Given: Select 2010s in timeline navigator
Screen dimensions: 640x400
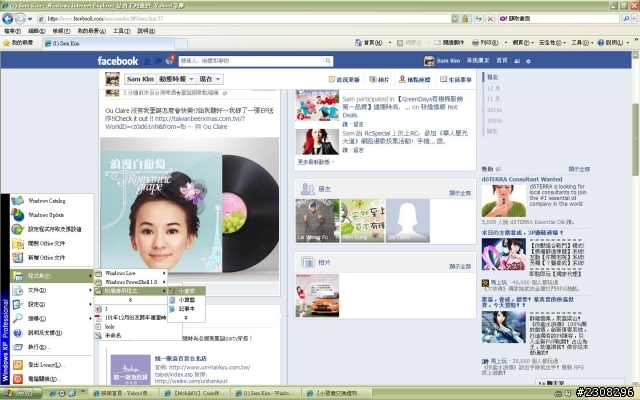Looking at the screenshot, I should tap(494, 110).
